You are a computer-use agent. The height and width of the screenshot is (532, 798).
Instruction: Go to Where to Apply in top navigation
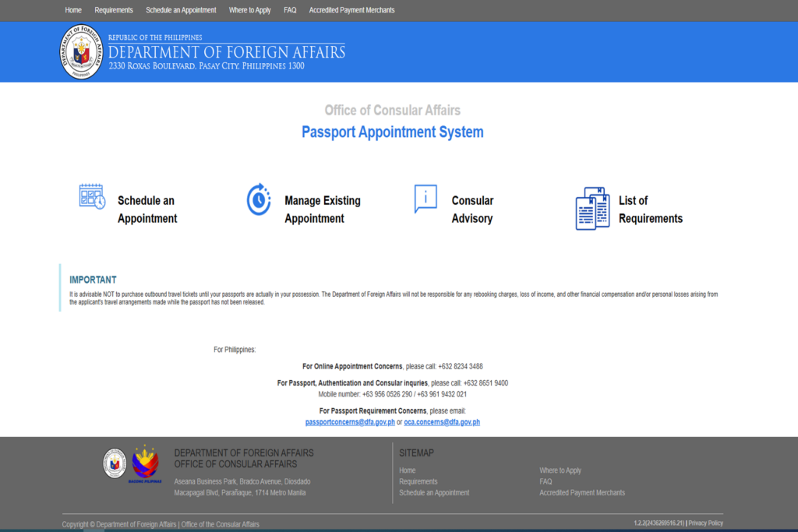250,10
